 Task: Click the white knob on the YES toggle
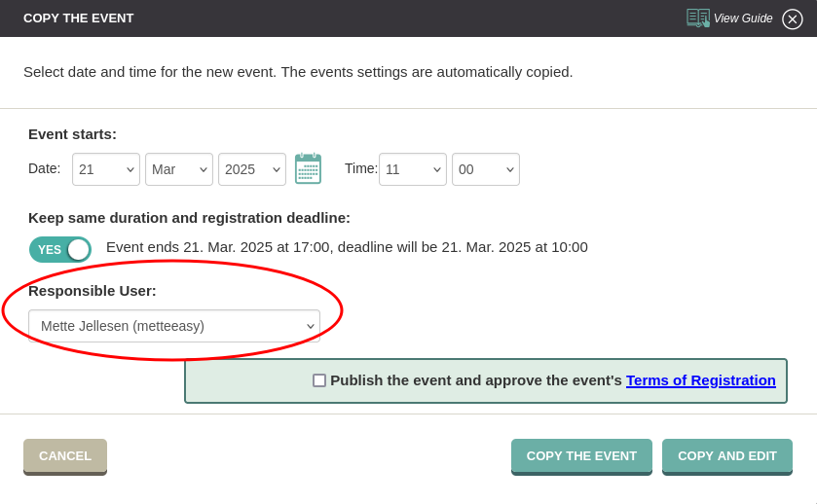pos(79,249)
